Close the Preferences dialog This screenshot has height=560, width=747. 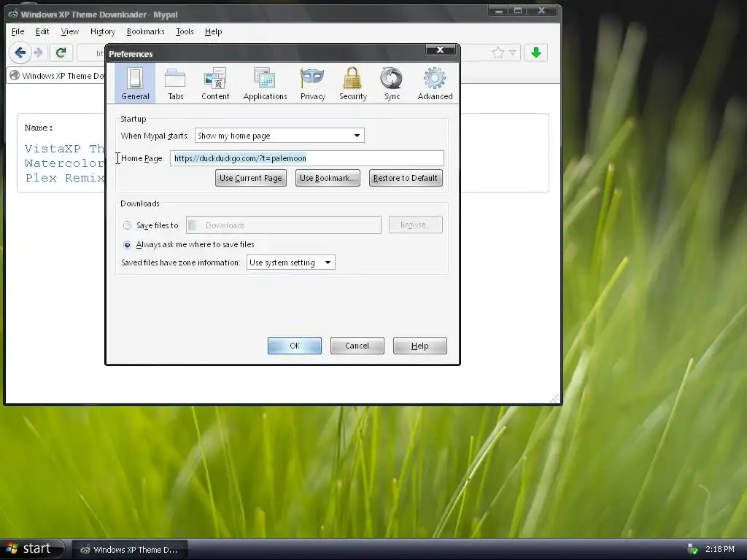point(440,50)
